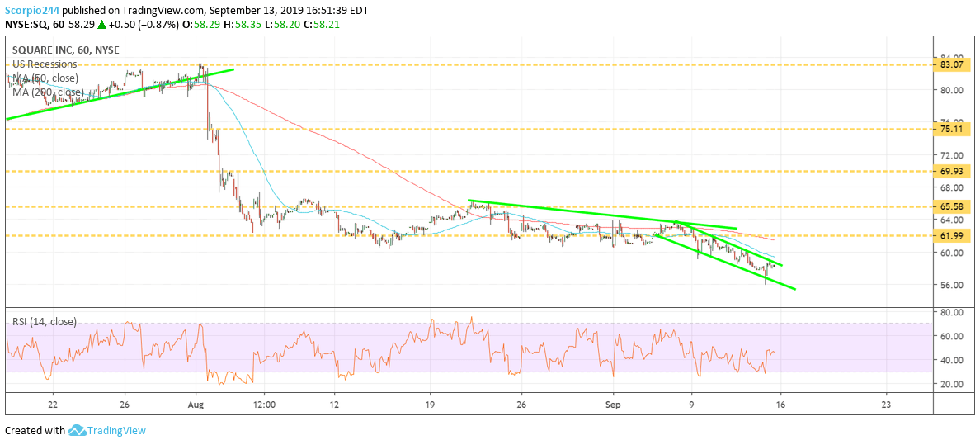Click the +0.50 (+0.87%) change value
Image resolution: width=980 pixels, height=445 pixels.
point(144,24)
